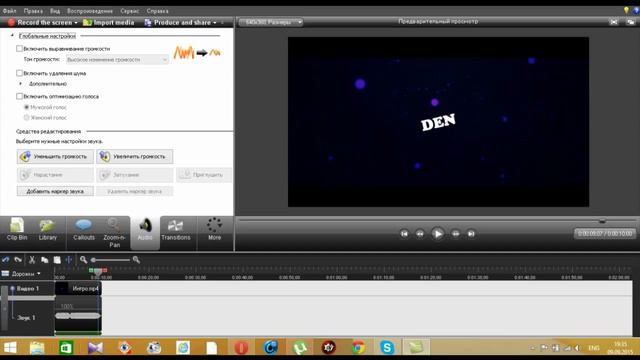
Task: Open the Clip Bin tab
Action: [17, 229]
